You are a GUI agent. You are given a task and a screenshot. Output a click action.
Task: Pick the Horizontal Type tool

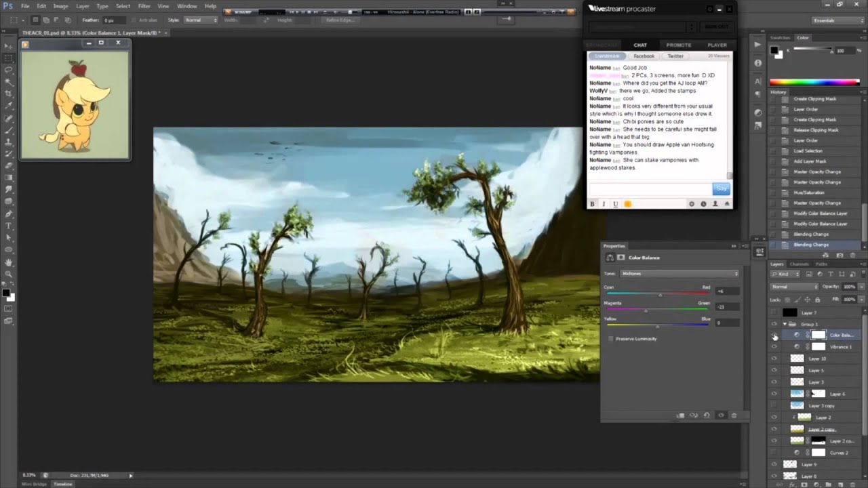click(8, 225)
